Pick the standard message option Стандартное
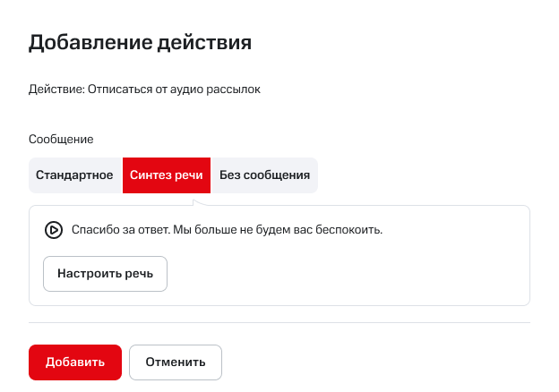 coord(74,175)
